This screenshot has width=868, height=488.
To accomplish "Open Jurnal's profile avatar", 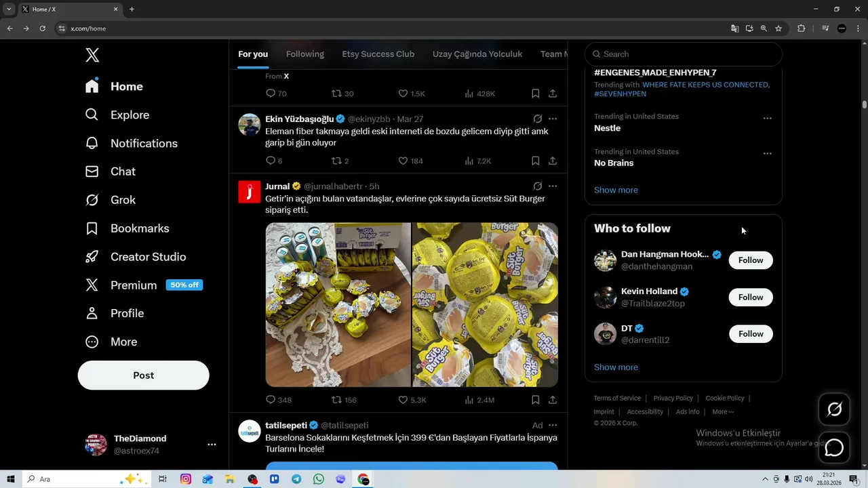I will tap(250, 192).
